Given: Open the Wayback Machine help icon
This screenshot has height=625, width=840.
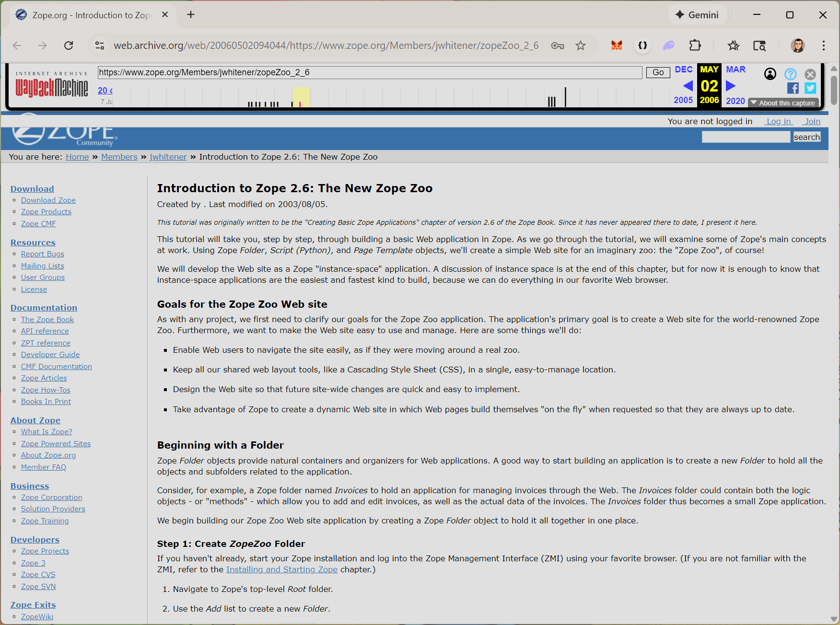Looking at the screenshot, I should [x=790, y=74].
